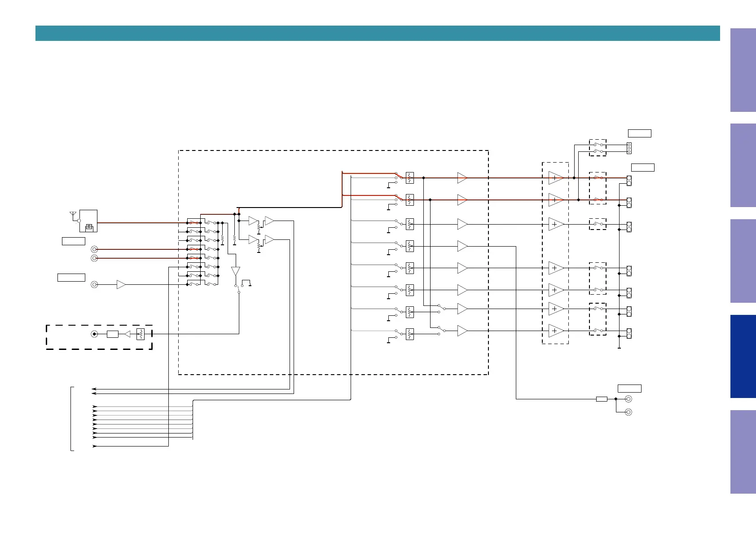756x535 pixels.
Task: Click the upper output jack at bottom right
Action: point(629,399)
